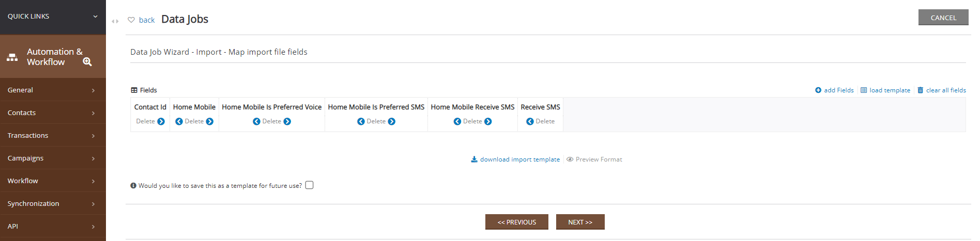Open the Transactions sidebar menu
Image resolution: width=980 pixels, height=241 pixels.
click(53, 135)
